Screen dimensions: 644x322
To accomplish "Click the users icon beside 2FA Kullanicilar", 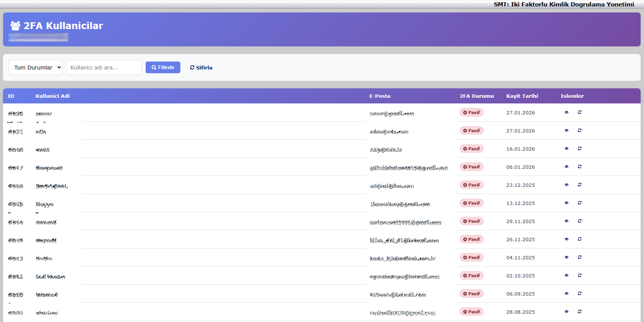I will point(15,26).
